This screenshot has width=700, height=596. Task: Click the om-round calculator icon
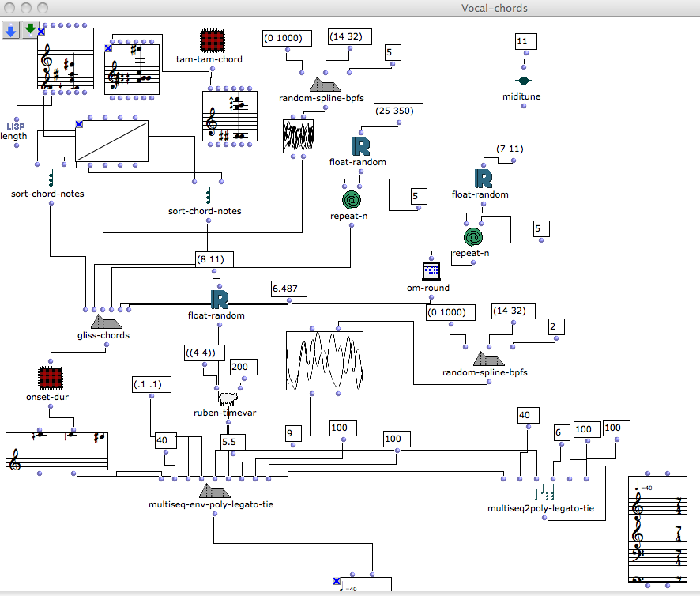pos(431,271)
